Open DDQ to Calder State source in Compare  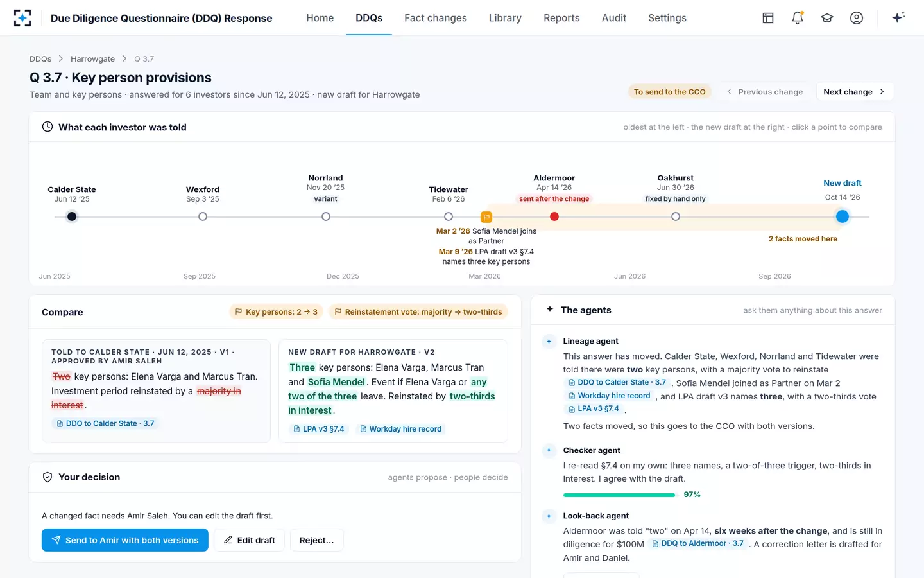[105, 424]
